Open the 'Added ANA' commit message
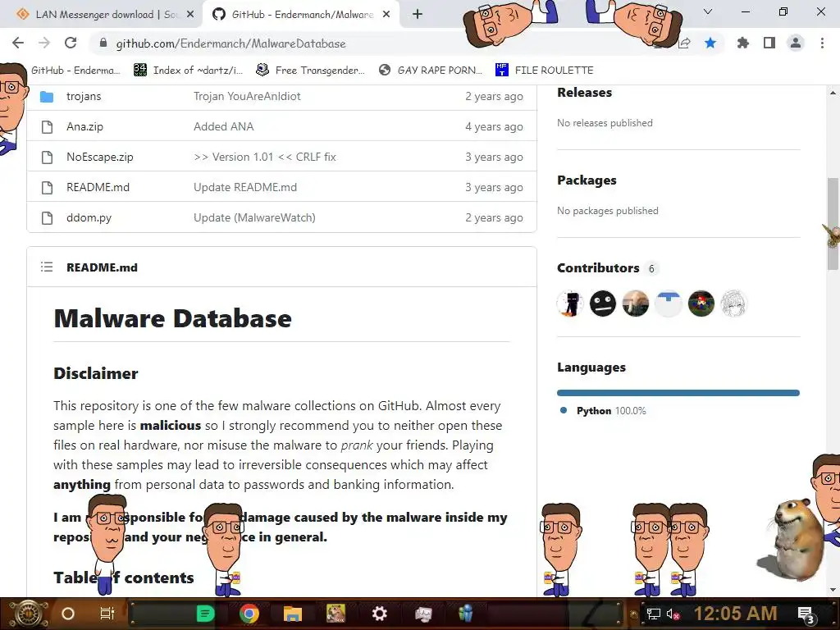Image resolution: width=840 pixels, height=630 pixels. [x=223, y=126]
